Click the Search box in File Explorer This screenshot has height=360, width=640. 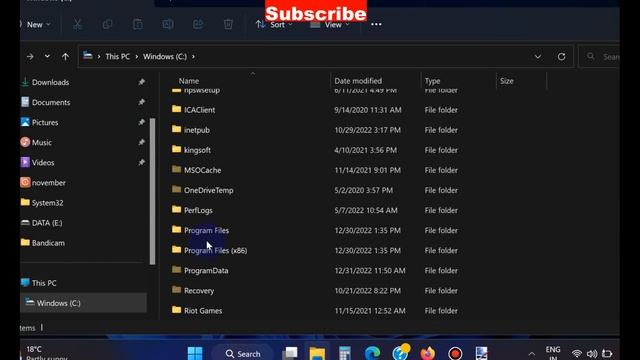tap(600, 56)
